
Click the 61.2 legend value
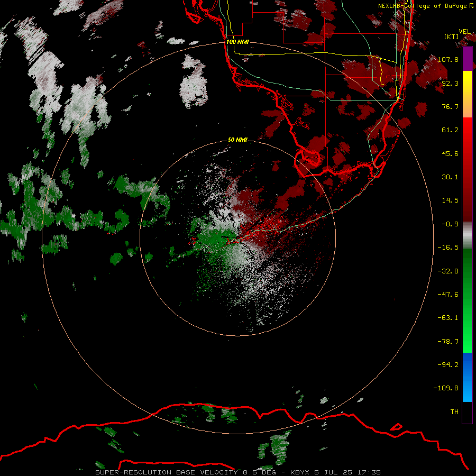point(450,130)
